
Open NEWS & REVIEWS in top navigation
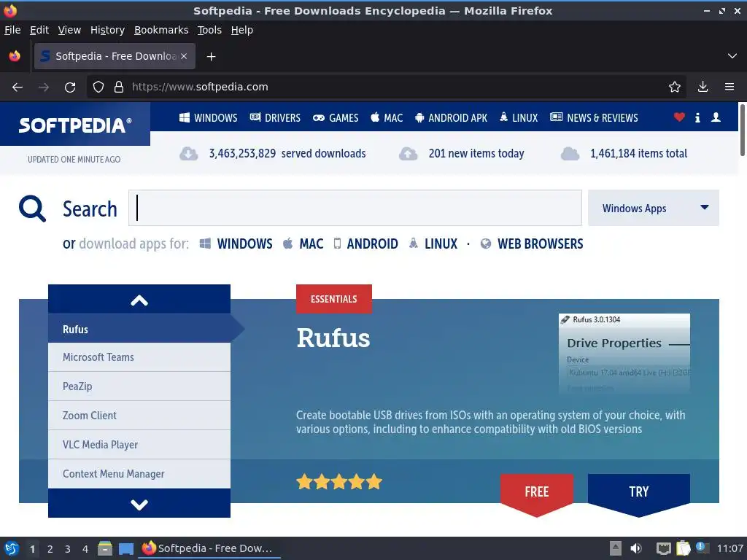594,117
